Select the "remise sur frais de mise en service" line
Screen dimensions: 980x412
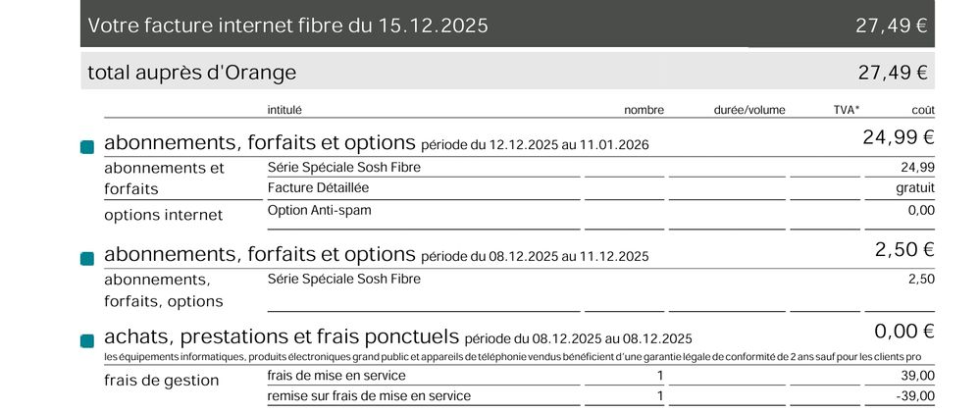[x=369, y=396]
